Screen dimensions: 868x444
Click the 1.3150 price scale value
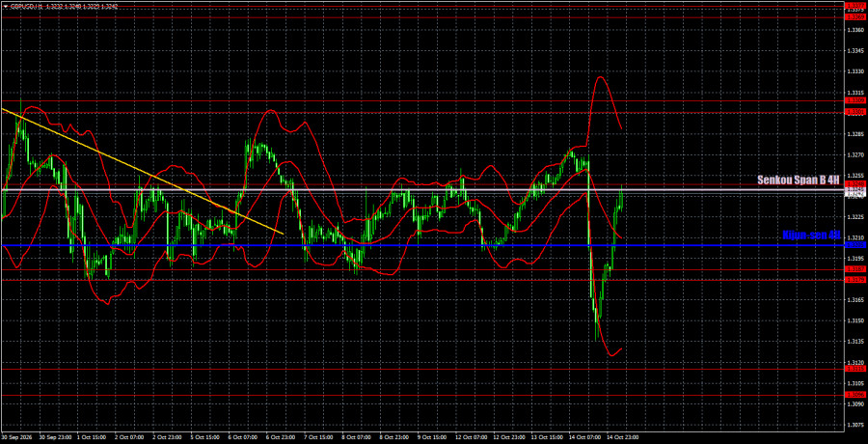(855, 321)
